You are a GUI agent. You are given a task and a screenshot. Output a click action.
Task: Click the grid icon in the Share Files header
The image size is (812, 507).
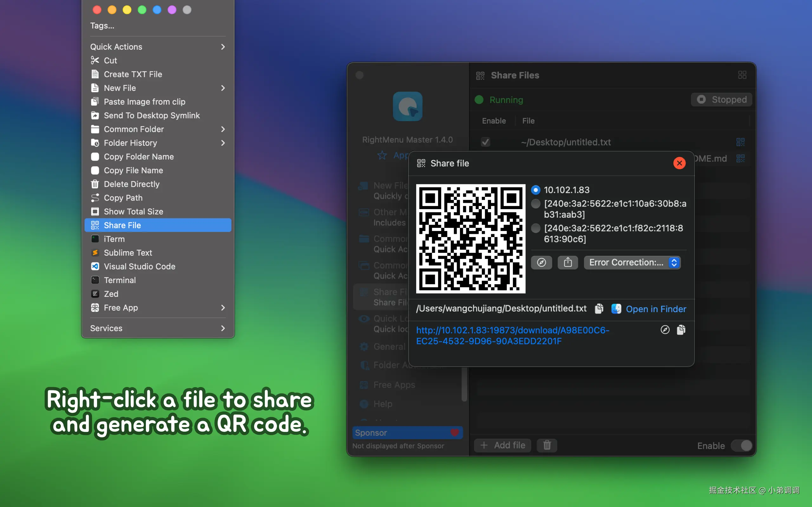tap(742, 75)
